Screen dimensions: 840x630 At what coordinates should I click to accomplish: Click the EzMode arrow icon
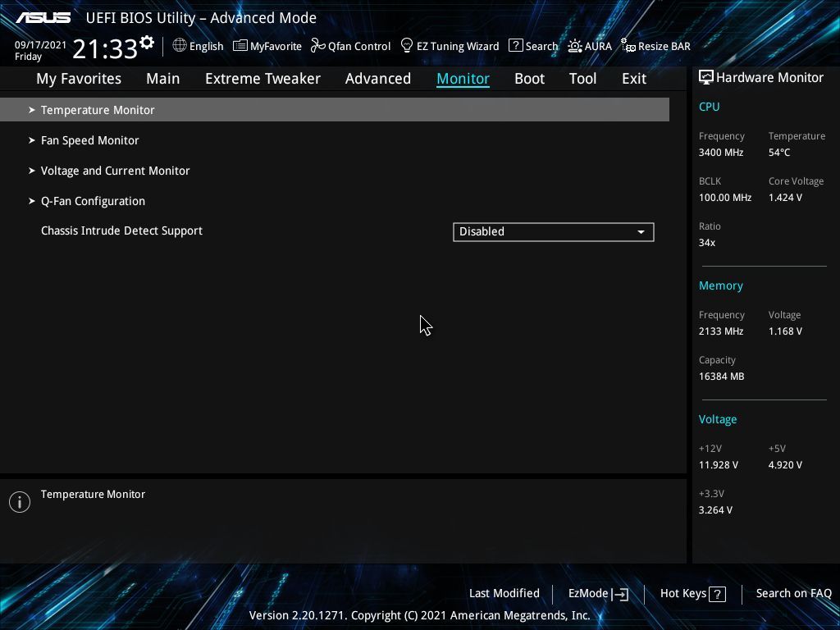point(620,594)
